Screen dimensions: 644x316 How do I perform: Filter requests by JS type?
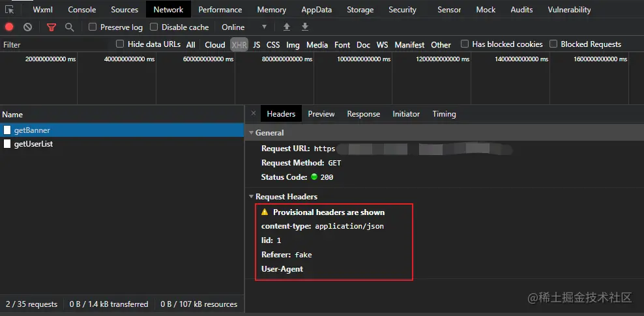[x=256, y=45]
